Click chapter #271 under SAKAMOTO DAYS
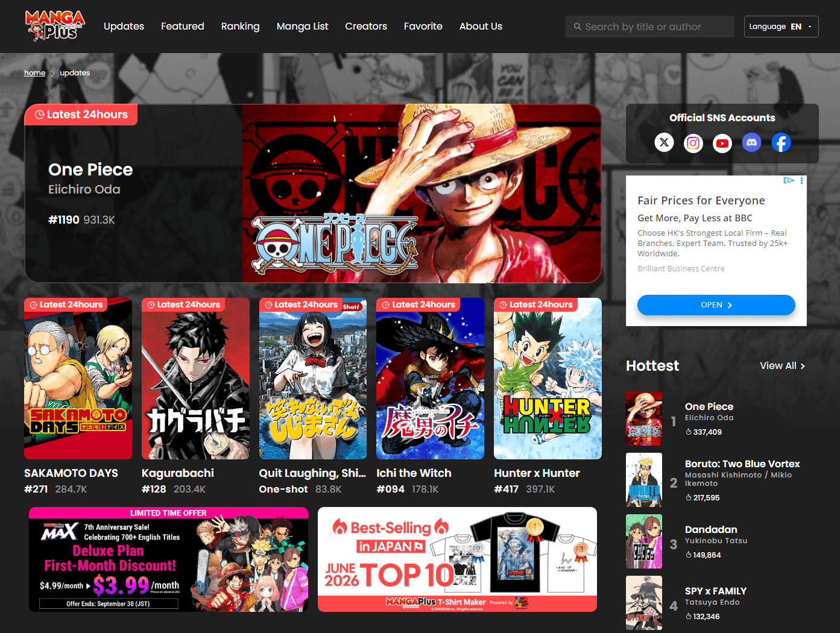840x633 pixels. click(x=36, y=490)
